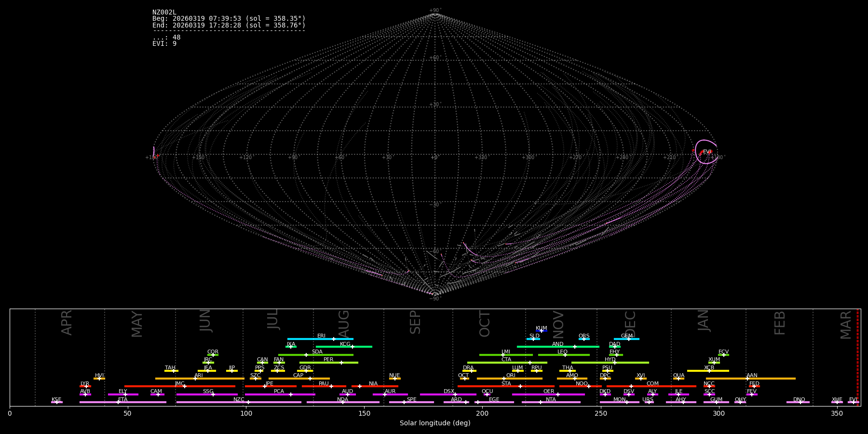Click the NTA shower label
Viewport: 868px width, 434px height.
(x=551, y=399)
